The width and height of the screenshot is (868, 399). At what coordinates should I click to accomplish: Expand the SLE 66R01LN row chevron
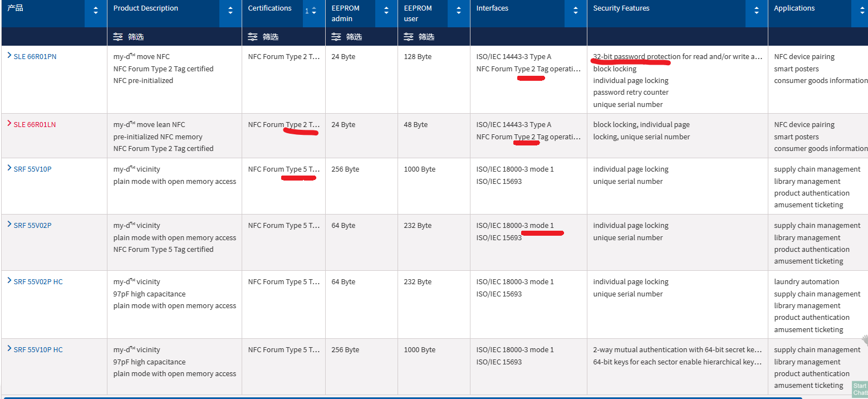tap(9, 124)
